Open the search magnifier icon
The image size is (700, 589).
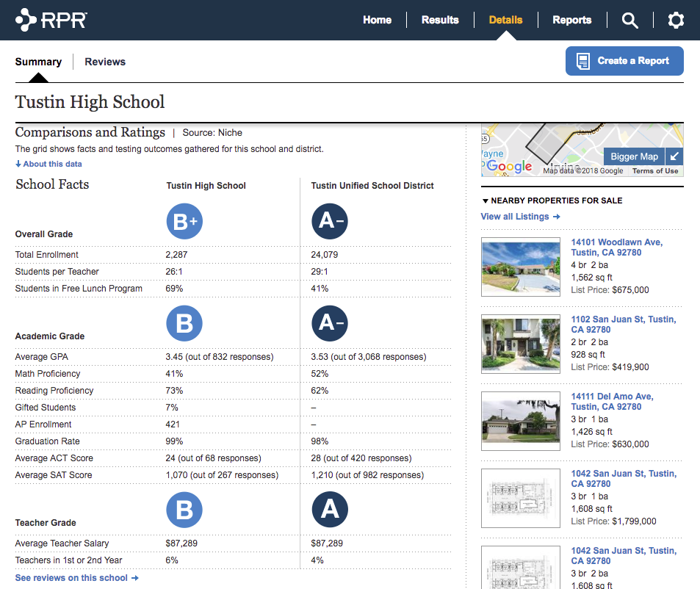click(630, 20)
